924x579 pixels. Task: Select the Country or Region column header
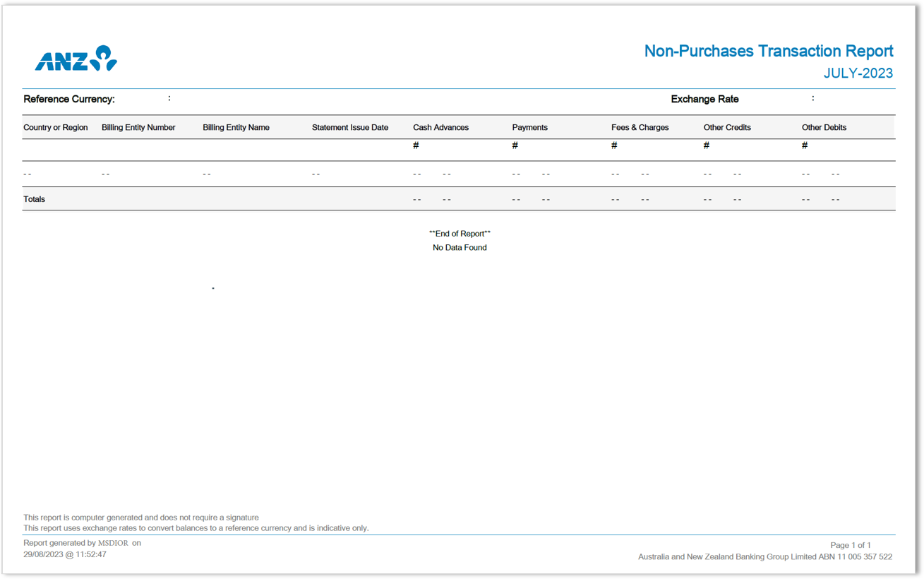tap(55, 127)
